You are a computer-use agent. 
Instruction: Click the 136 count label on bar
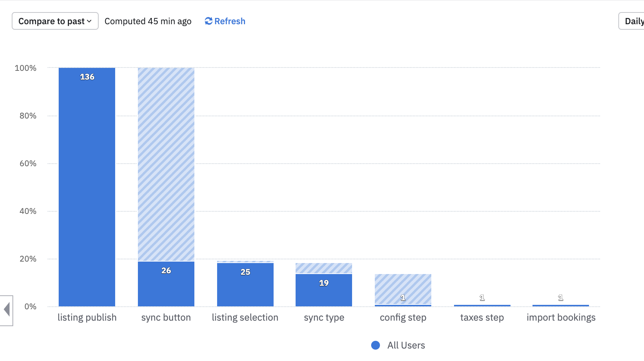pyautogui.click(x=87, y=77)
